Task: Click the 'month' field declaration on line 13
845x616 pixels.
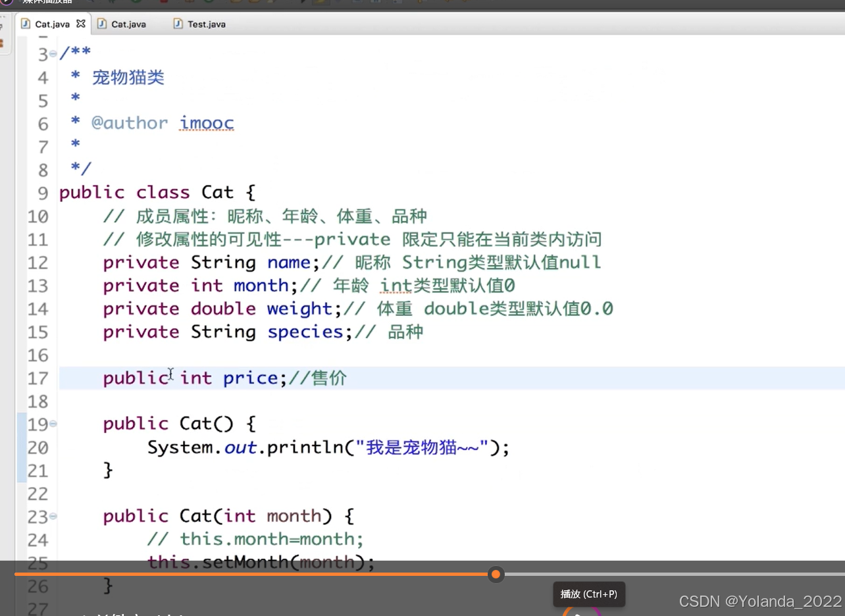Action: pyautogui.click(x=261, y=286)
